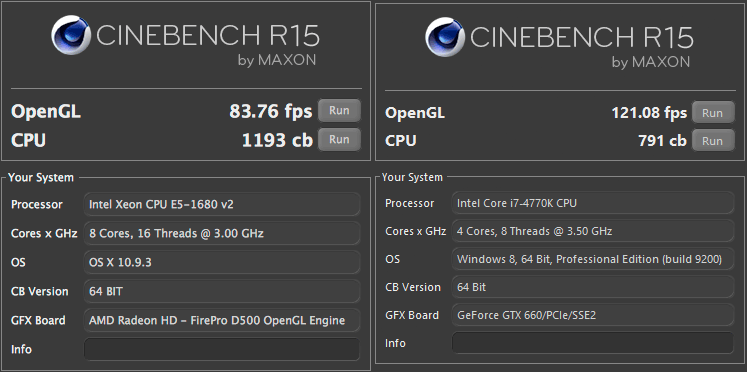The width and height of the screenshot is (747, 372).
Task: Click the 'Windows 8, 64 Bit, Professional Edition' field
Action: pyautogui.click(x=593, y=259)
